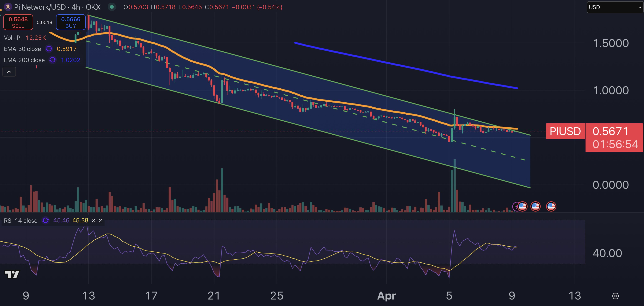Click the TradingView logo watermark
This screenshot has height=306, width=644.
(12, 274)
